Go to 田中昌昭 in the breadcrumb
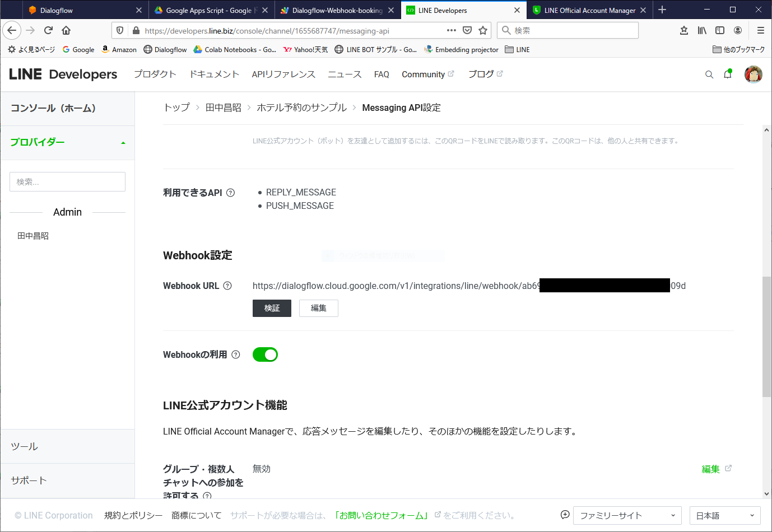The width and height of the screenshot is (772, 532). pyautogui.click(x=223, y=108)
